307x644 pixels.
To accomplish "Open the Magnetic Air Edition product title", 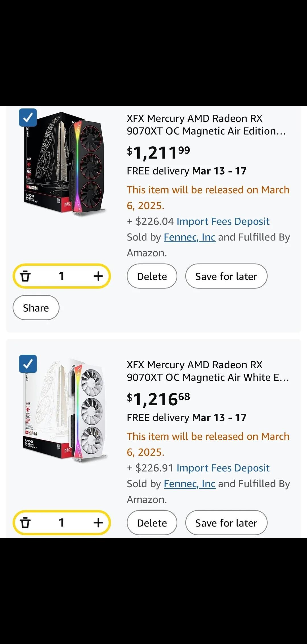I will click(x=206, y=125).
